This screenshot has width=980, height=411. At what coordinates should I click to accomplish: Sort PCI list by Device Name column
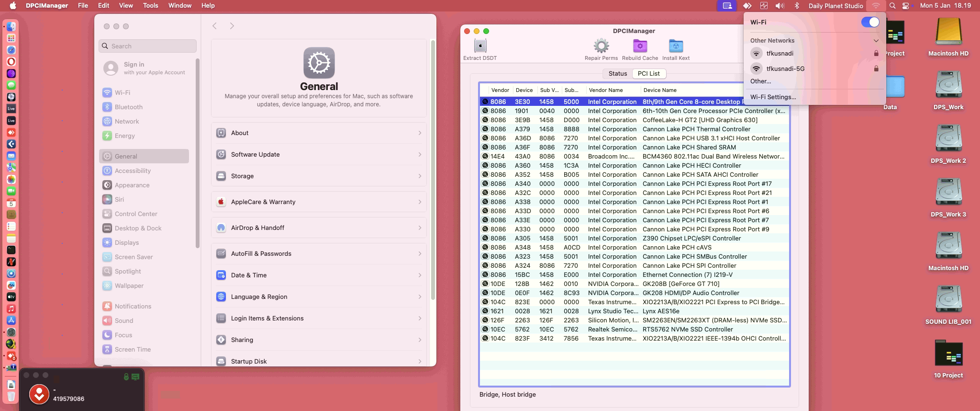[x=714, y=90]
